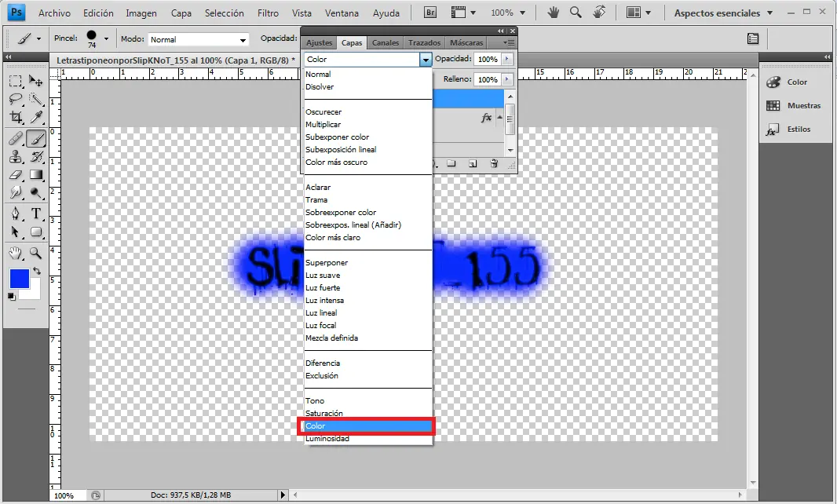Open the Estilos panel button
837x504 pixels.
788,130
